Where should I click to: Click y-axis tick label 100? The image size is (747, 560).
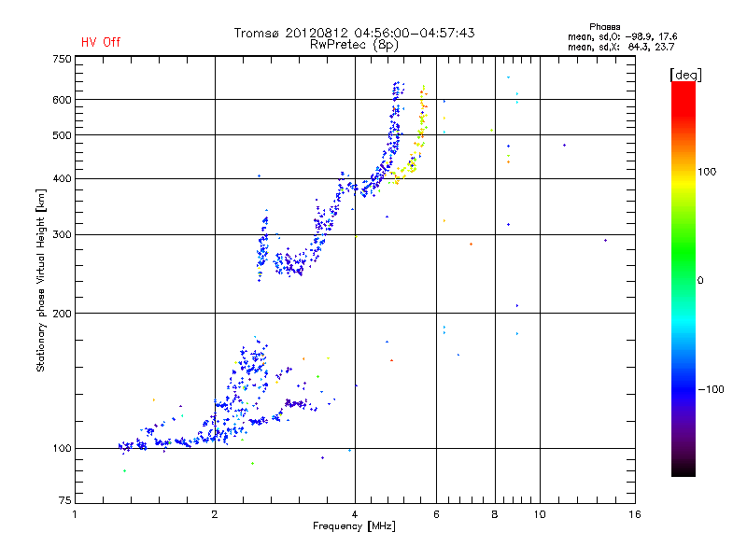pos(62,449)
